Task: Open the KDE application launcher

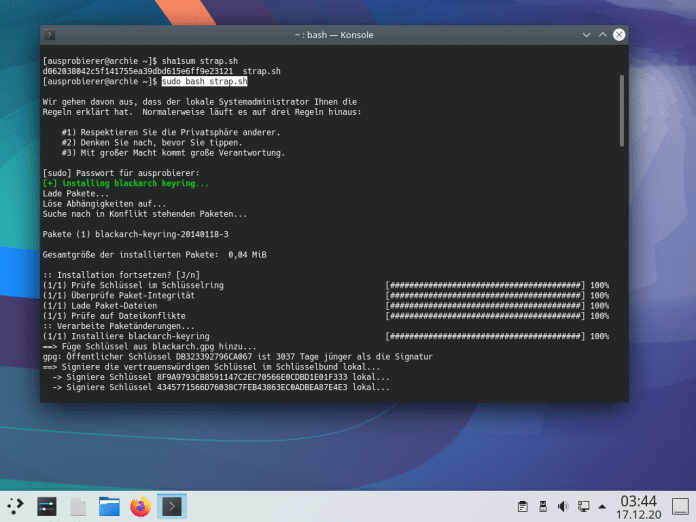Action: [17, 506]
